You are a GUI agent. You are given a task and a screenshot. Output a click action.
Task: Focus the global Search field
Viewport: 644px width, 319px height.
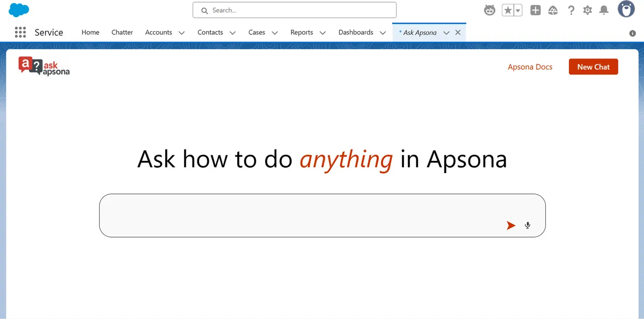tap(295, 10)
